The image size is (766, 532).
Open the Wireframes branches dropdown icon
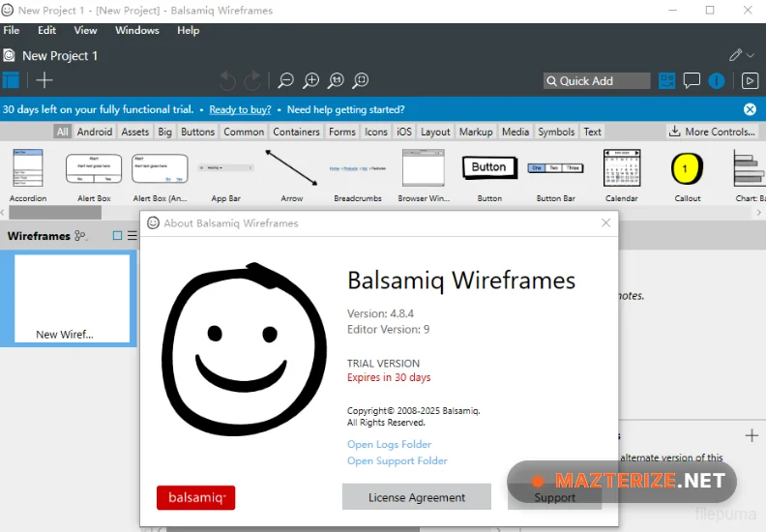pyautogui.click(x=80, y=236)
